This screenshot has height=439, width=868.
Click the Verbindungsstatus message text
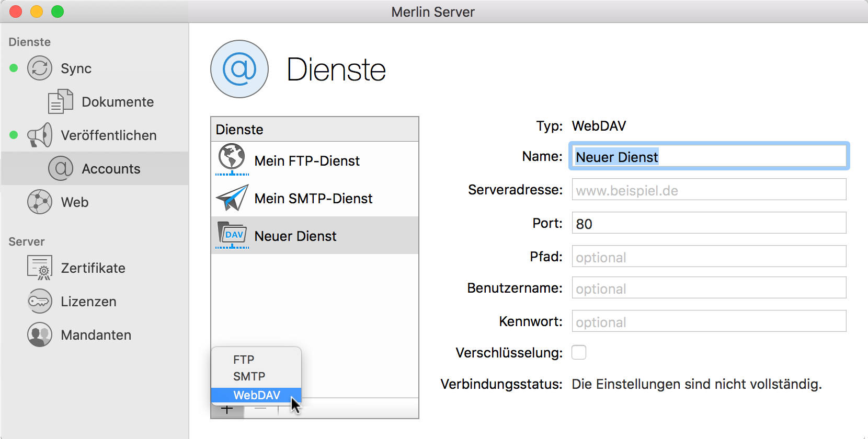click(696, 384)
